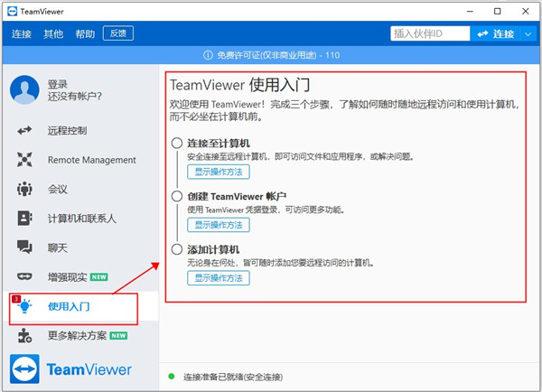The width and height of the screenshot is (542, 392).
Task: Maximize the TeamViewer window
Action: pyautogui.click(x=498, y=12)
